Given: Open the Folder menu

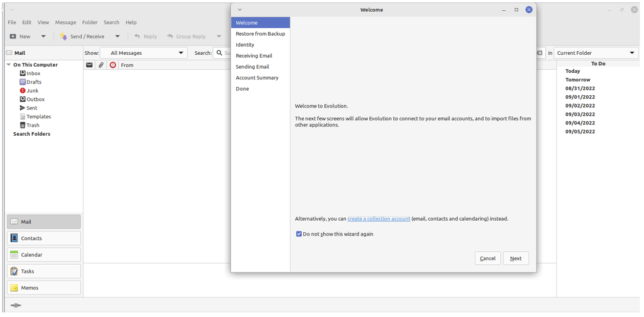Looking at the screenshot, I should [90, 23].
